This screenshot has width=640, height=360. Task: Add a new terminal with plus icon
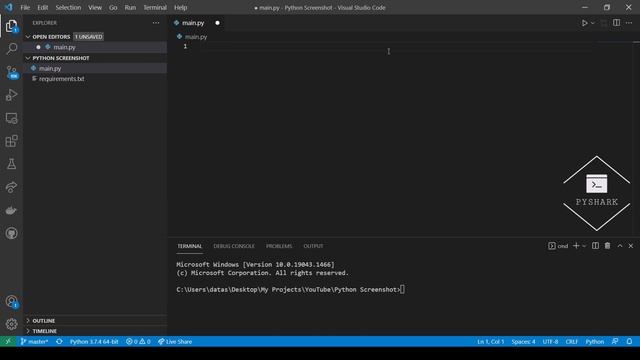tap(576, 246)
